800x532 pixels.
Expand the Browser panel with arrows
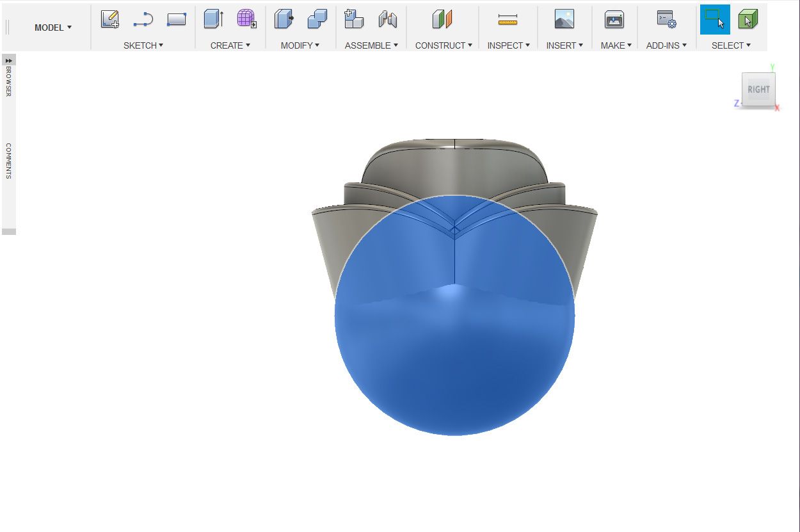9,60
